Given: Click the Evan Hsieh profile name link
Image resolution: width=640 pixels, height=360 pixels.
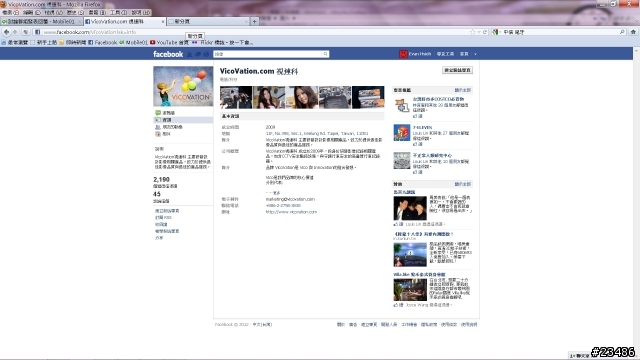Looking at the screenshot, I should [x=420, y=54].
